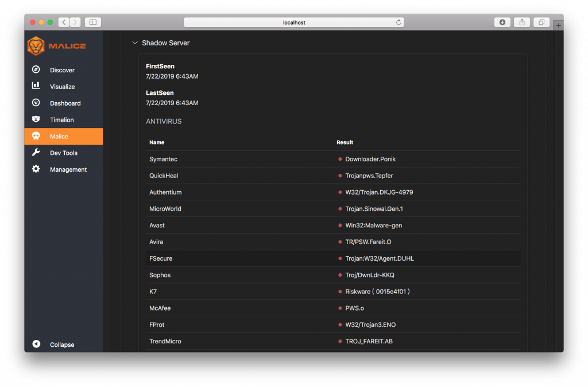The height and width of the screenshot is (387, 588).
Task: Select the QuickHeal row name
Action: coord(164,176)
